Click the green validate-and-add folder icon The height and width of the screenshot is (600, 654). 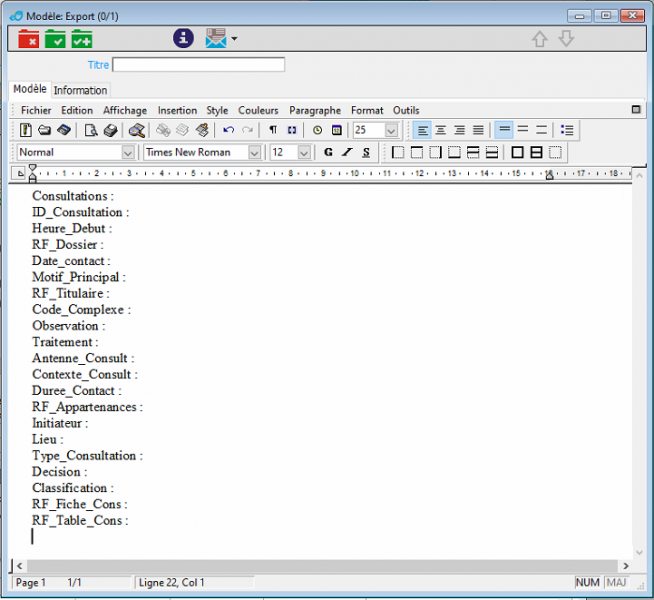(82, 39)
